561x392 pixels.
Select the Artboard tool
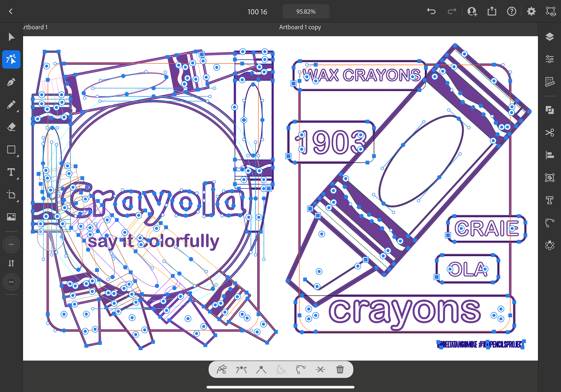pos(11,195)
